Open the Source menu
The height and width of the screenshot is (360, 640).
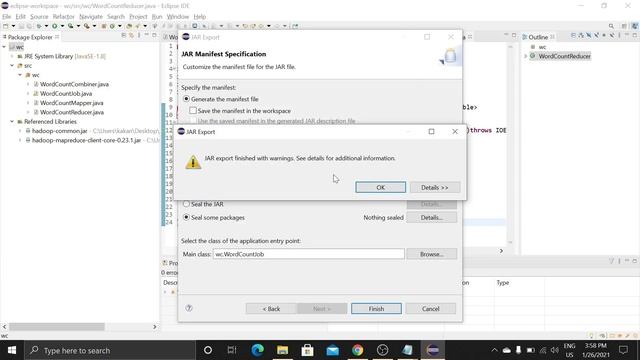[x=39, y=16]
